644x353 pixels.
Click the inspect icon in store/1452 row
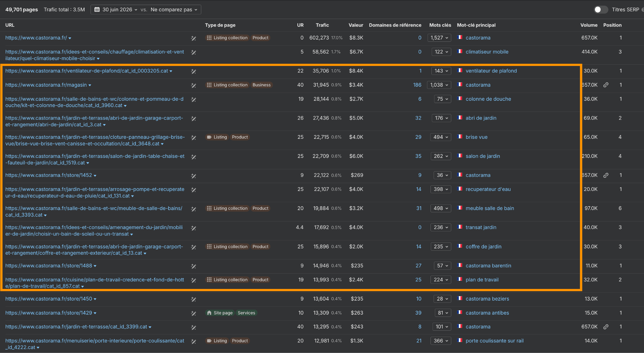click(x=193, y=176)
